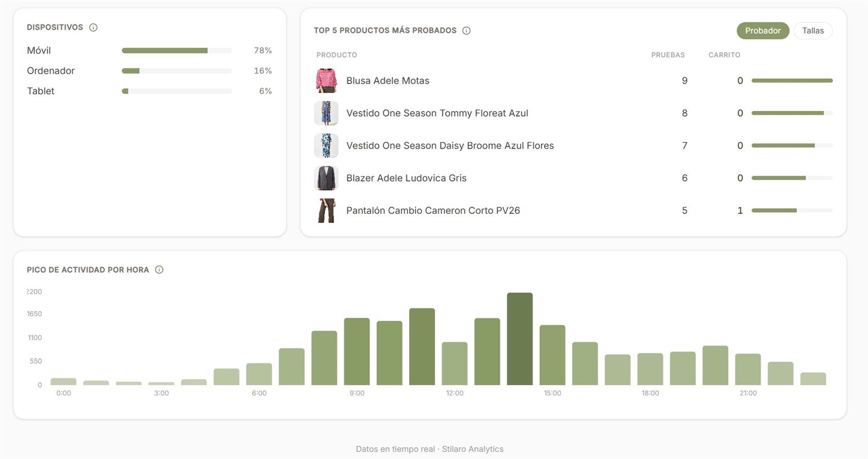
Task: Click carrito count 1 for Pantalón Cambio
Action: click(x=740, y=210)
